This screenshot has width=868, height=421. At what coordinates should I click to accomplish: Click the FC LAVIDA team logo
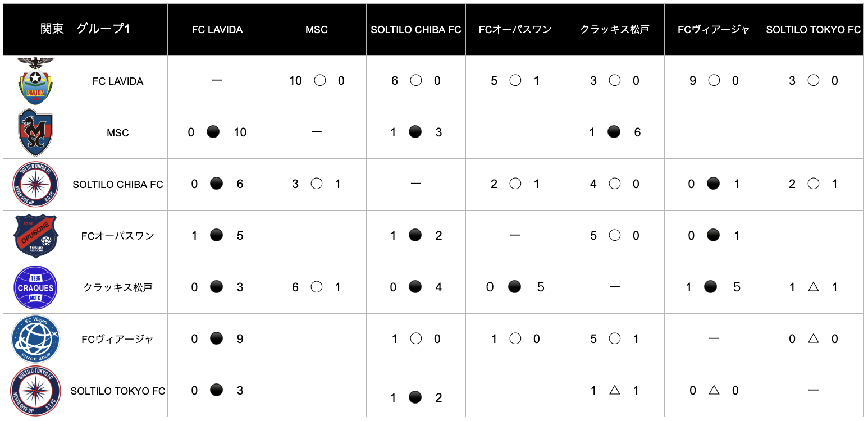point(35,81)
